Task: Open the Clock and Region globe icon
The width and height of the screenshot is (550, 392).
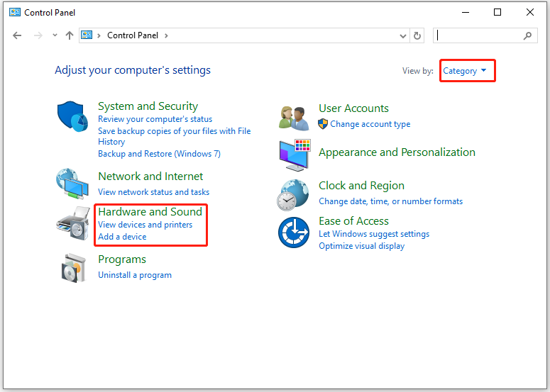Action: coord(293,195)
